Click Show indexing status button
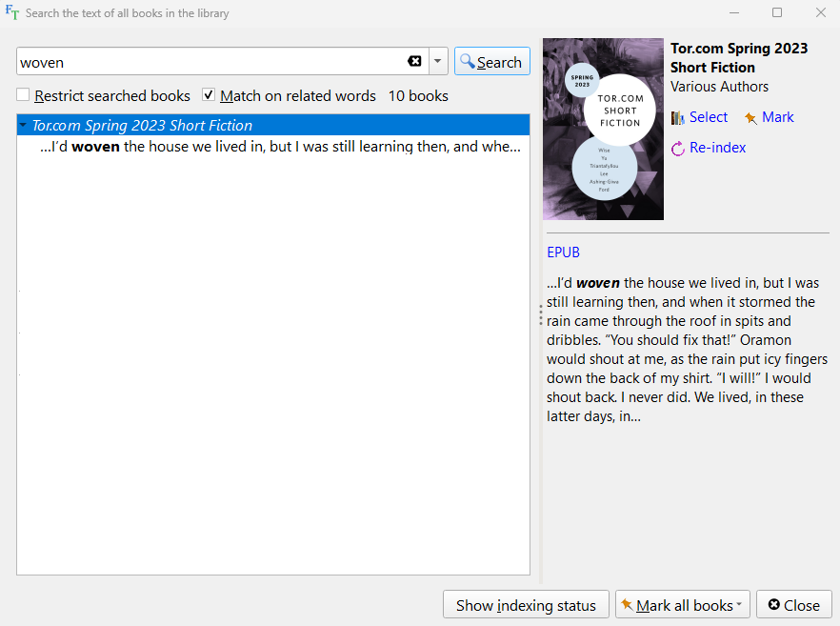The height and width of the screenshot is (626, 840). (526, 605)
